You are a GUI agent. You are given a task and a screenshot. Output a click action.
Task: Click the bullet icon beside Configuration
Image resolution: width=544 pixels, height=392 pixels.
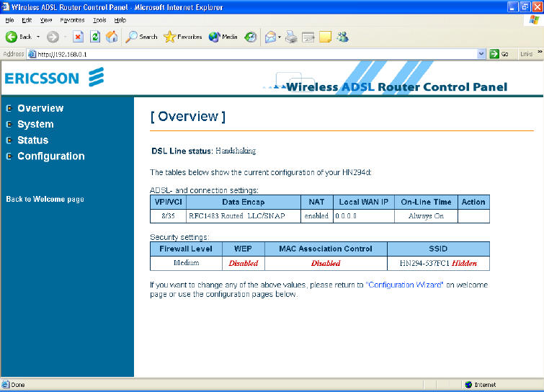(x=9, y=156)
